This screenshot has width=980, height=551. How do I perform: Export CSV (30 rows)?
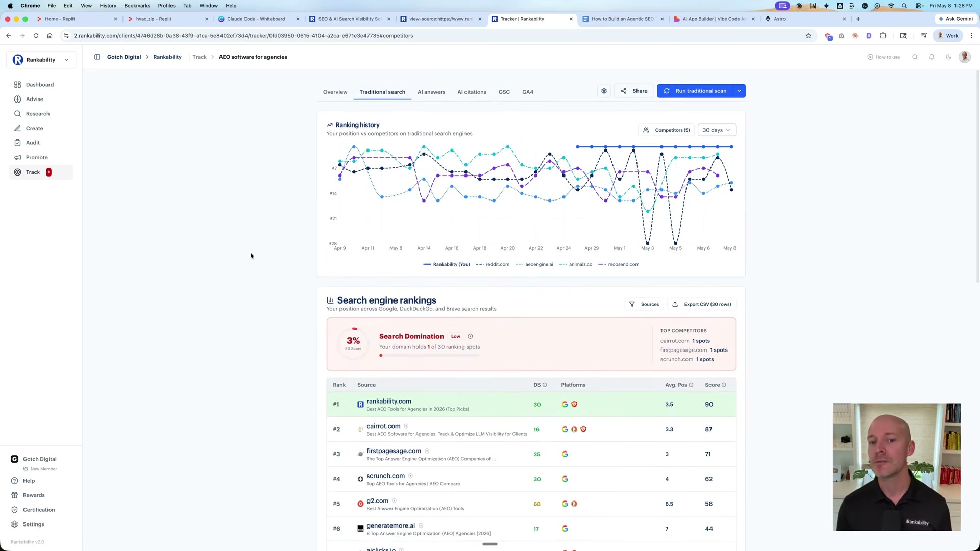(701, 304)
